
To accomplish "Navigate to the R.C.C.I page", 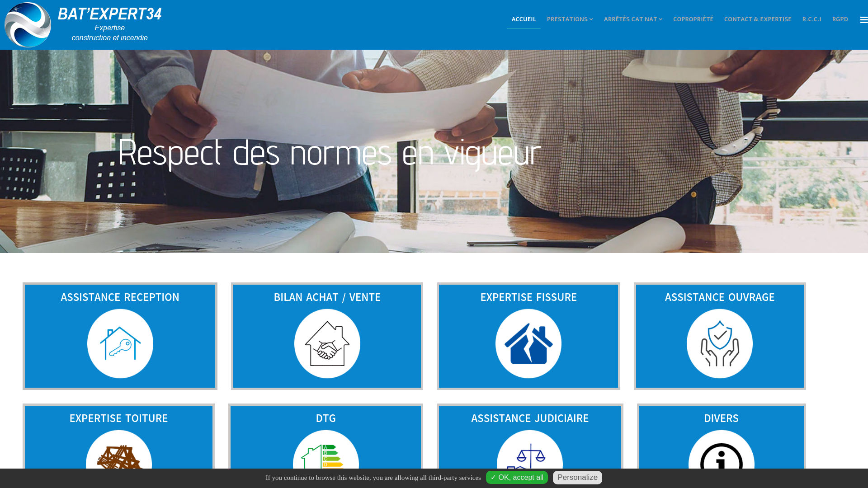I will [812, 19].
